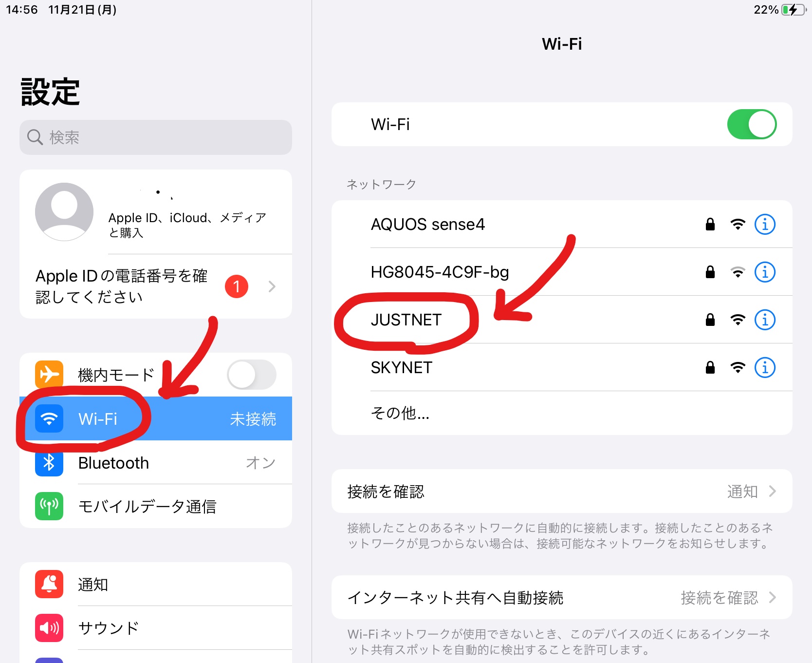Expand the Apple ID phone number verification row
The height and width of the screenshot is (663, 812).
[272, 286]
